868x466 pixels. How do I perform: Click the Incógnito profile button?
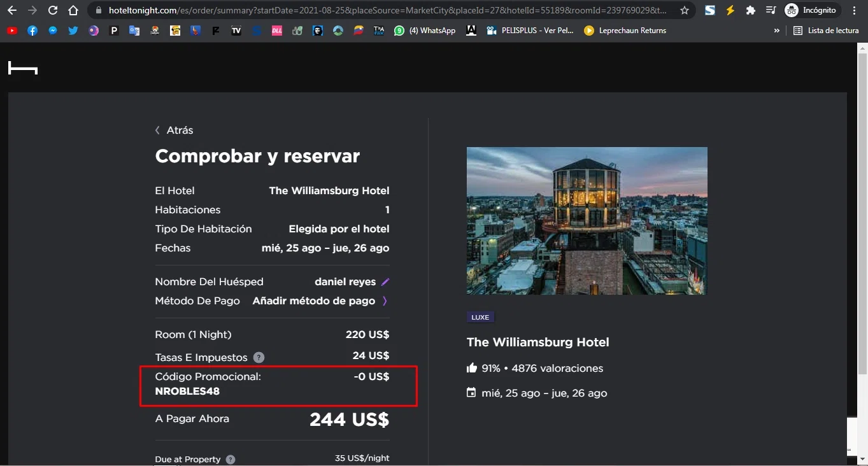point(812,10)
